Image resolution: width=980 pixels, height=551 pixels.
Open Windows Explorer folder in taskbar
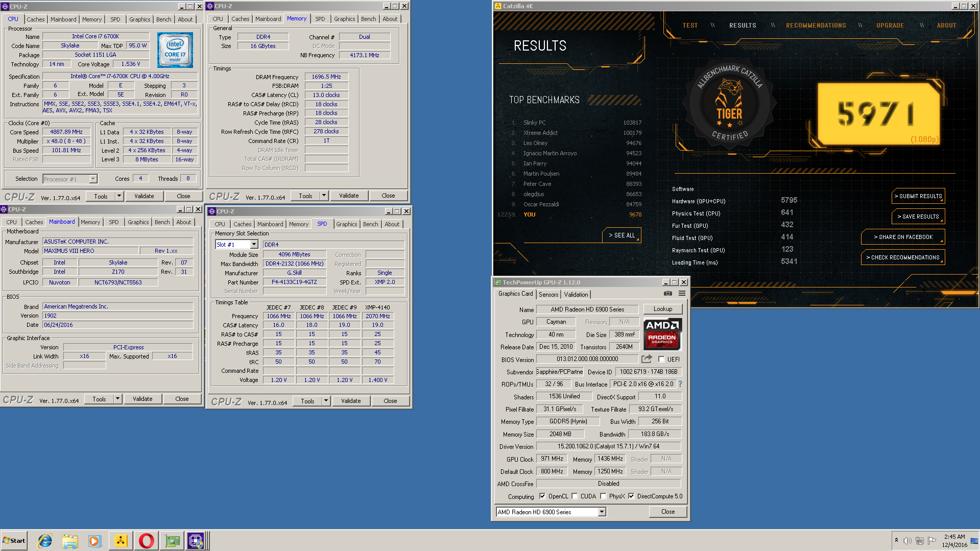coord(70,541)
